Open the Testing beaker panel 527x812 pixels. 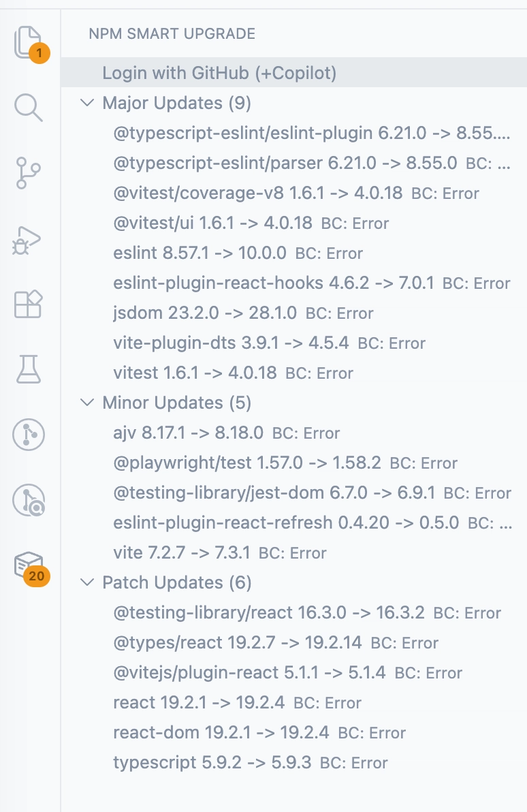pyautogui.click(x=28, y=369)
